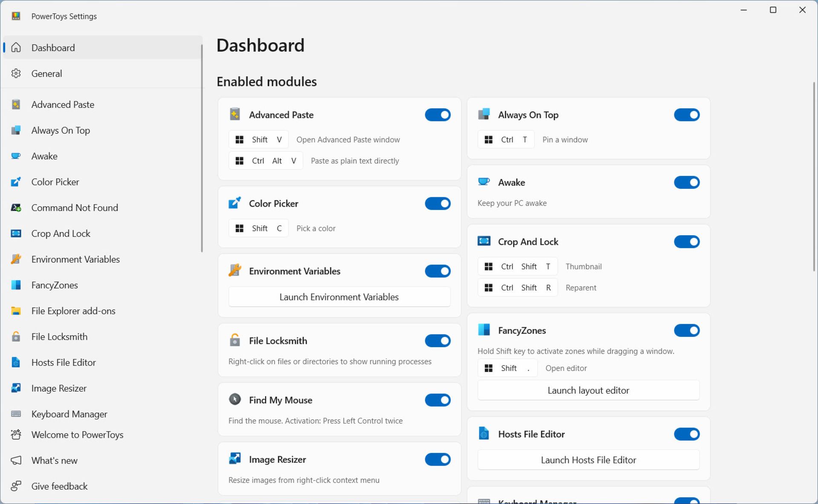The image size is (818, 504).
Task: Launch layout editor for FancyZones
Action: 588,390
